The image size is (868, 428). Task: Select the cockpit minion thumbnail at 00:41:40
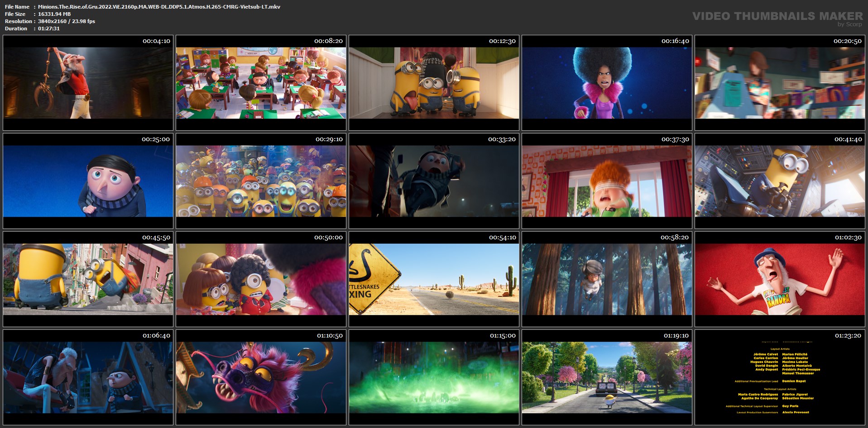780,181
